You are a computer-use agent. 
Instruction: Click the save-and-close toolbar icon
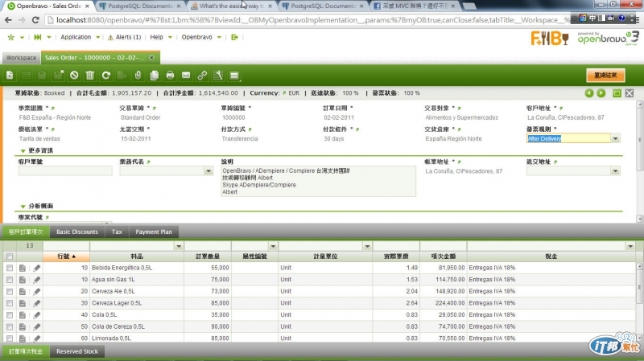(x=58, y=76)
